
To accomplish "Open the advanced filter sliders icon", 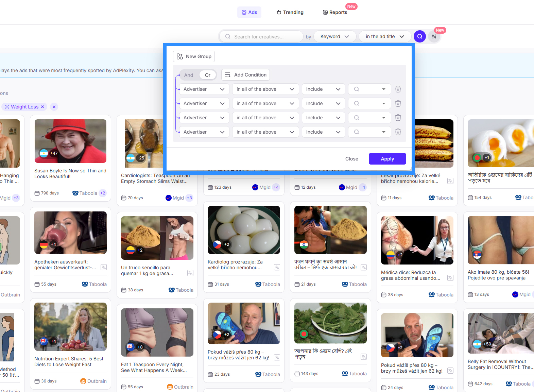I will [x=434, y=36].
